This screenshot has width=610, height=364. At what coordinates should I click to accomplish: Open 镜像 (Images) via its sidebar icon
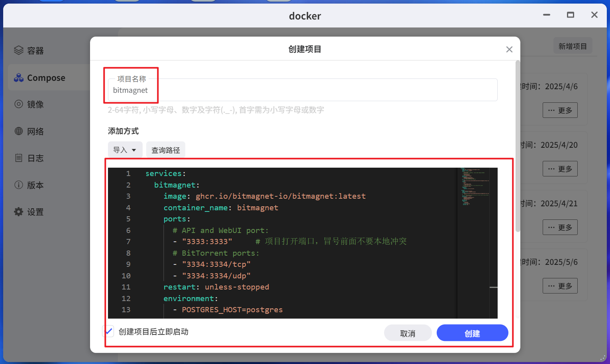[x=18, y=104]
